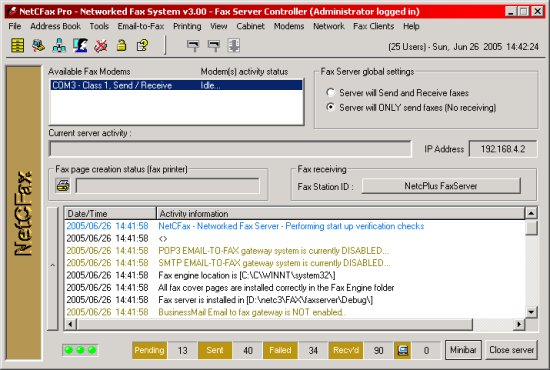The height and width of the screenshot is (370, 550).
Task: Click the Pending count value 13
Action: (182, 350)
